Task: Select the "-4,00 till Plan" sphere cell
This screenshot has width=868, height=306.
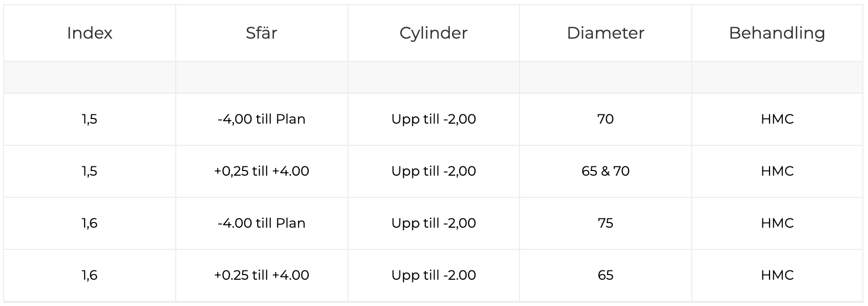Action: (x=261, y=119)
